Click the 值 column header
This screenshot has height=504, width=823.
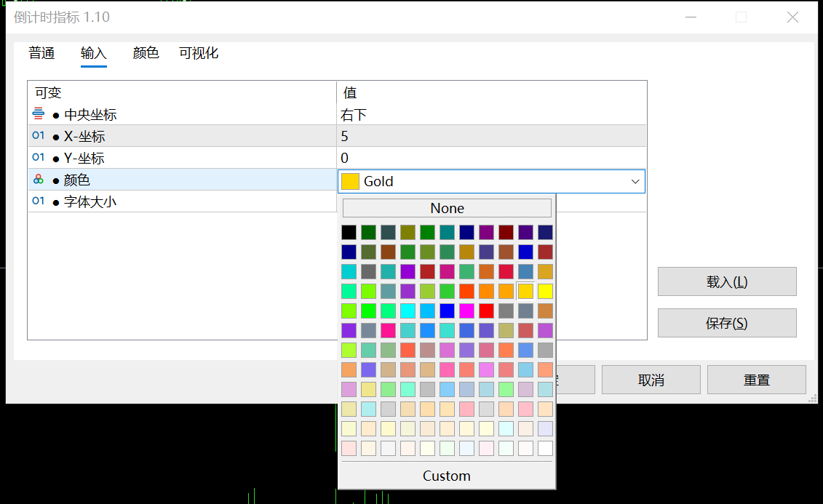tap(350, 93)
